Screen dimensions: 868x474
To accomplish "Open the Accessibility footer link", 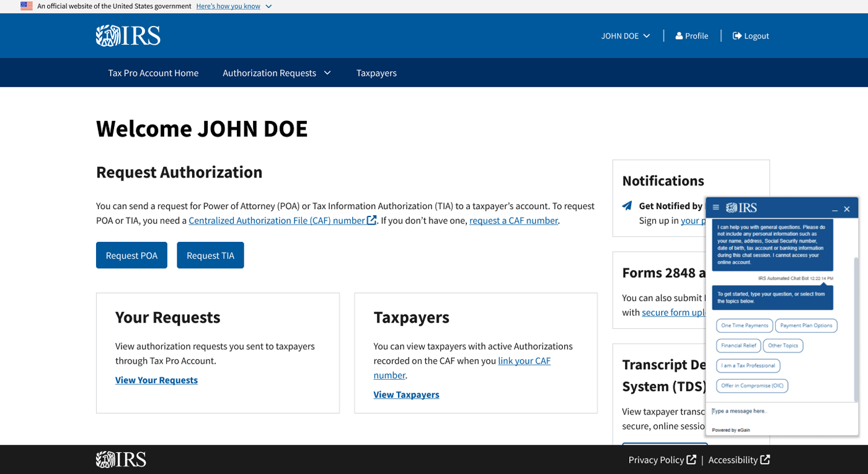I will click(739, 460).
